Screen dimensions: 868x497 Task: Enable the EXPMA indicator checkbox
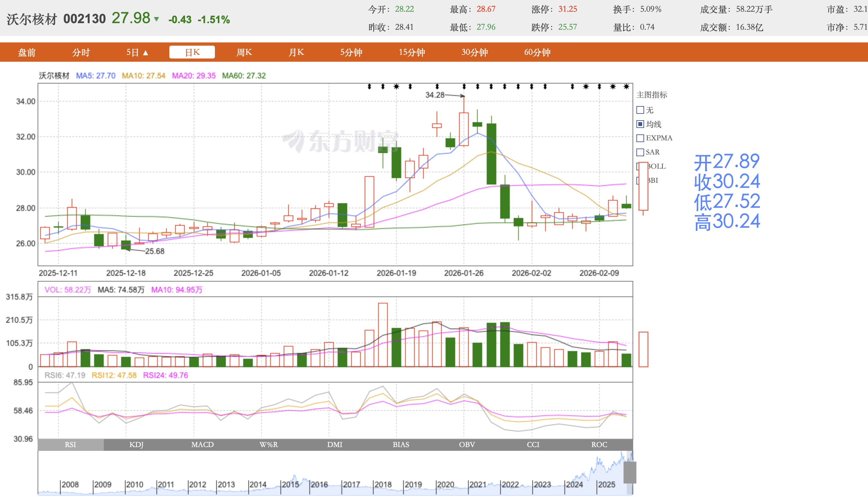point(640,138)
